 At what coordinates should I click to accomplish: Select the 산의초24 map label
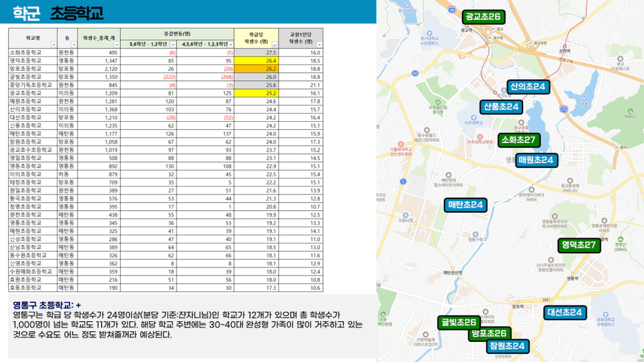pos(527,87)
